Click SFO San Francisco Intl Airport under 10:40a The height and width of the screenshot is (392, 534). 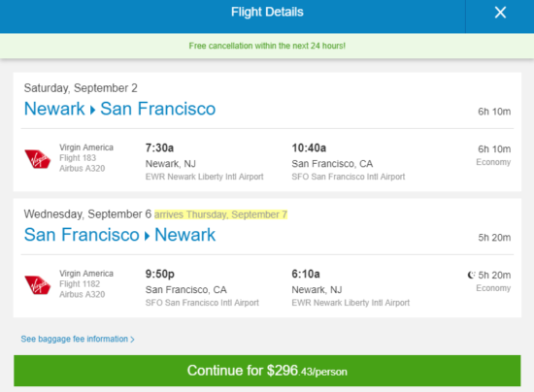pyautogui.click(x=348, y=177)
